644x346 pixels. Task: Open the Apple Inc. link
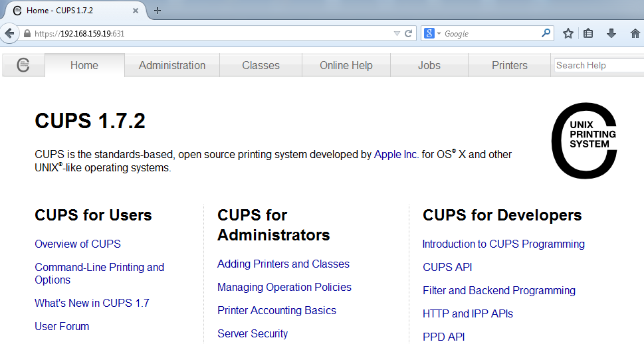tap(396, 154)
